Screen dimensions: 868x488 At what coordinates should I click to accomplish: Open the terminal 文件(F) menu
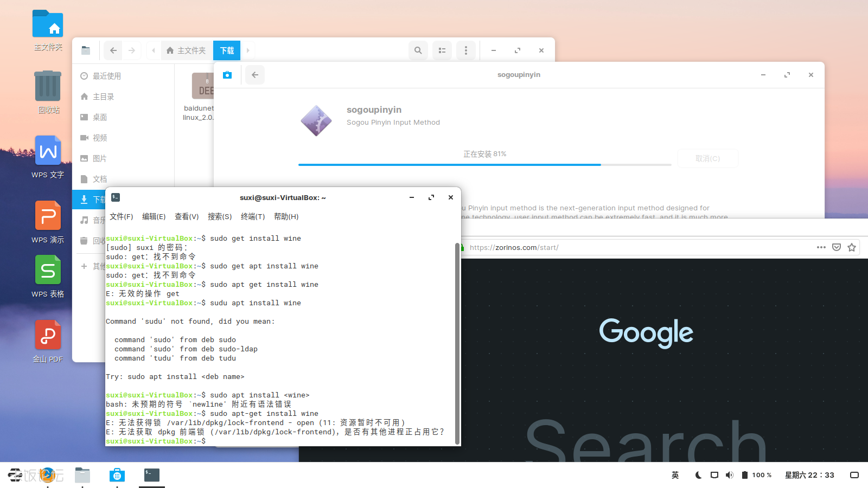coord(121,216)
